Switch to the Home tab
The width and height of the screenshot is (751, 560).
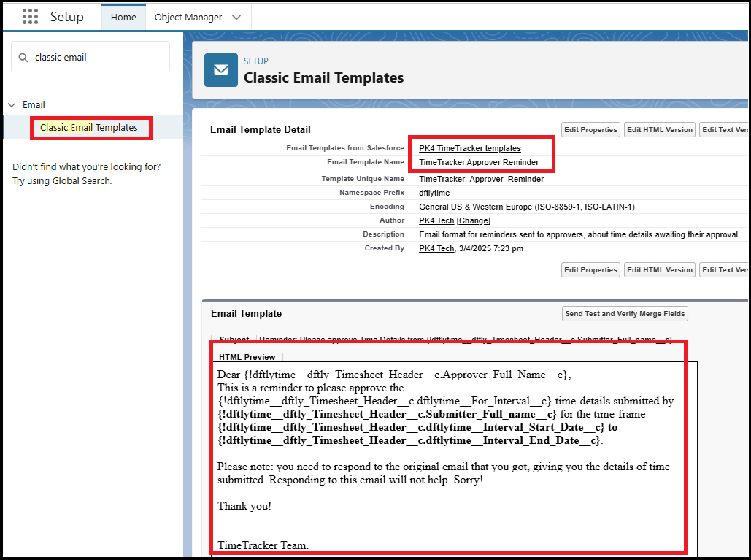123,18
